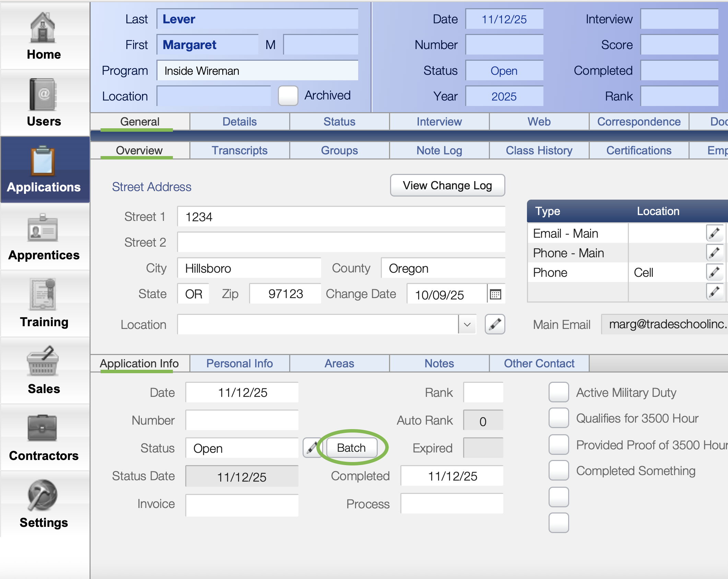The height and width of the screenshot is (579, 728).
Task: Click pencil icon next to Status Open
Action: 312,448
